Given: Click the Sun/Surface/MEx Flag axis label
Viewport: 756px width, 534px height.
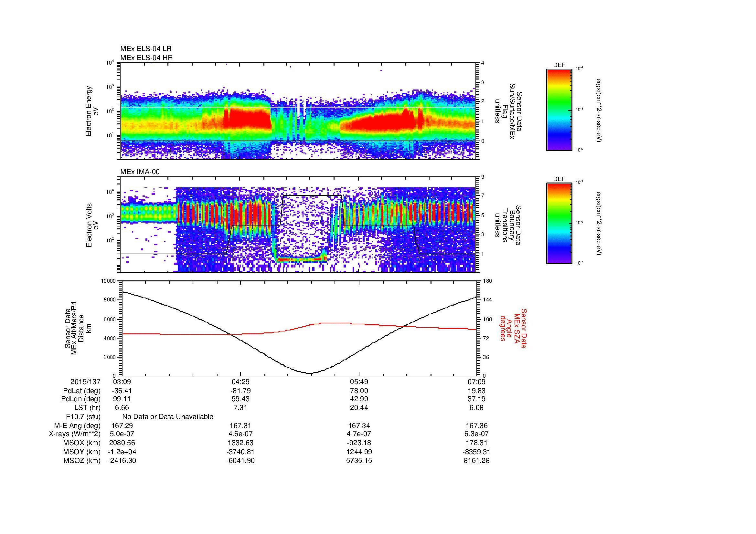Looking at the screenshot, I should (x=509, y=111).
